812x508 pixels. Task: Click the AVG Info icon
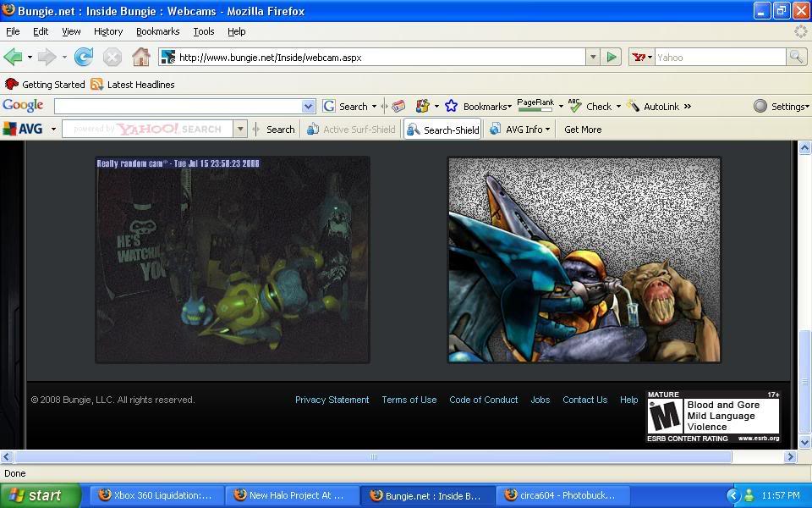(495, 129)
